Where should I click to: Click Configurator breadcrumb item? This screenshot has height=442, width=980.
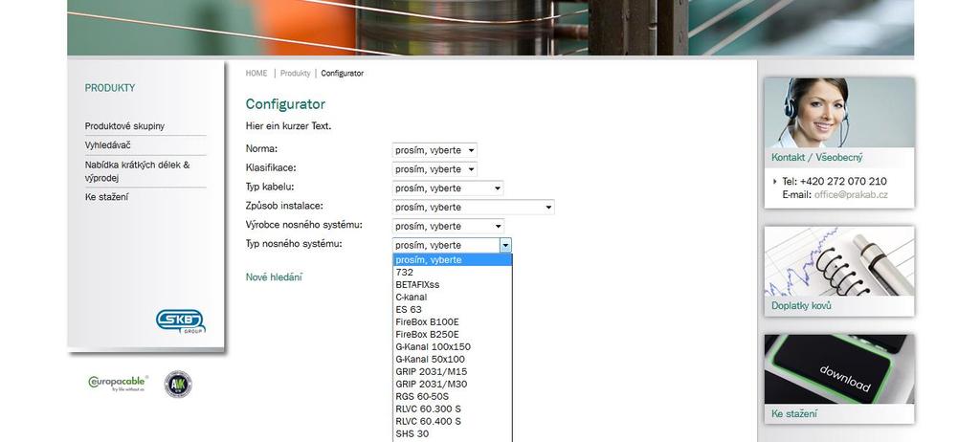[343, 73]
